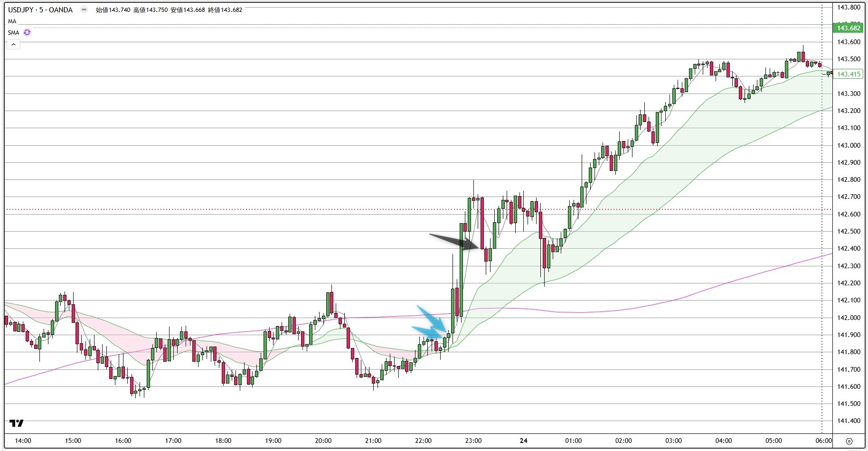Image resolution: width=868 pixels, height=451 pixels.
Task: Click the 142.700 price axis label
Action: (849, 197)
